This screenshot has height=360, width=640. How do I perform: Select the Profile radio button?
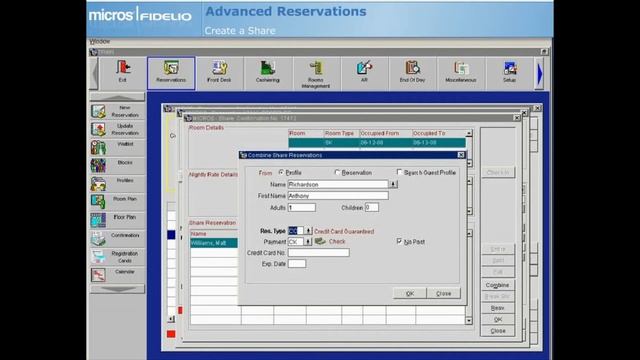[x=281, y=173]
